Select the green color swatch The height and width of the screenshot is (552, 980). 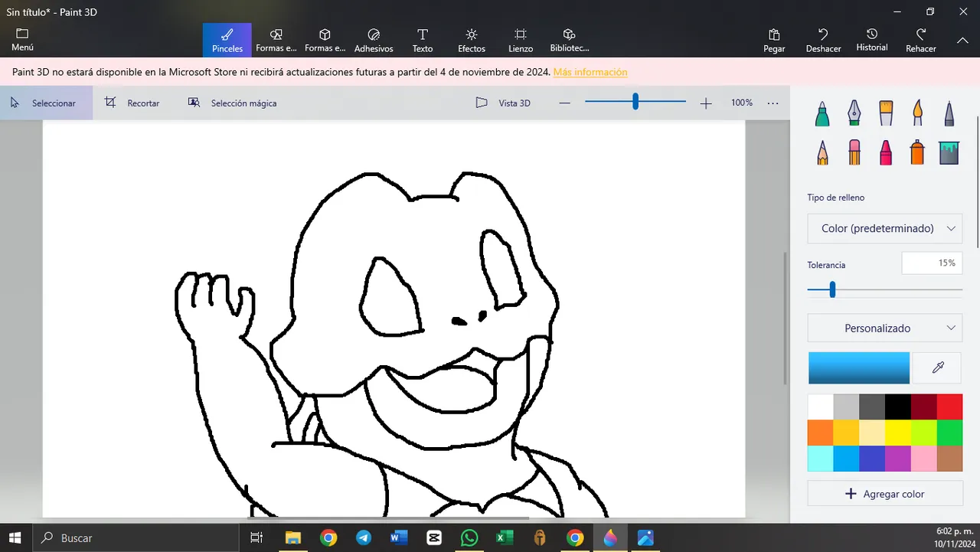click(949, 433)
